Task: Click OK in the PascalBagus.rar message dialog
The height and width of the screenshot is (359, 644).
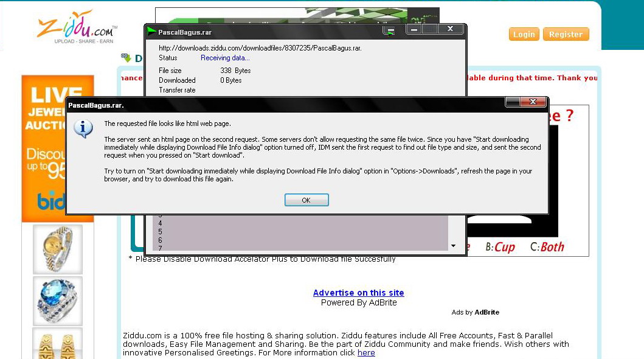Action: (x=306, y=200)
